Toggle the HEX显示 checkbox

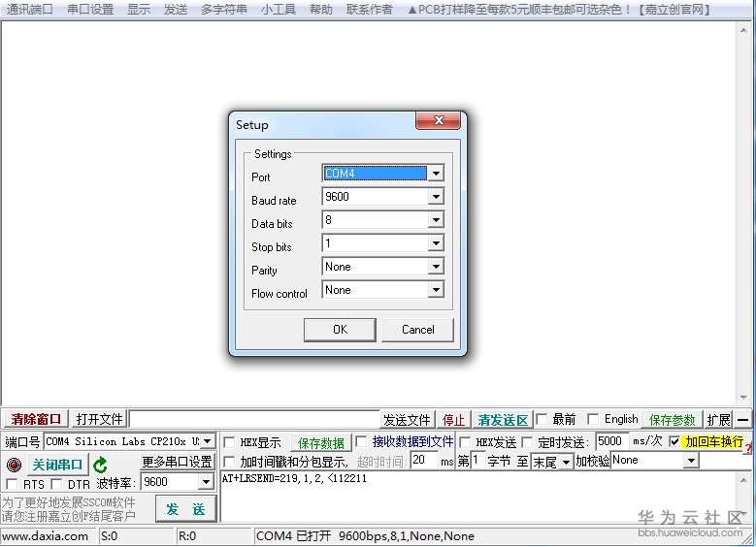point(230,442)
